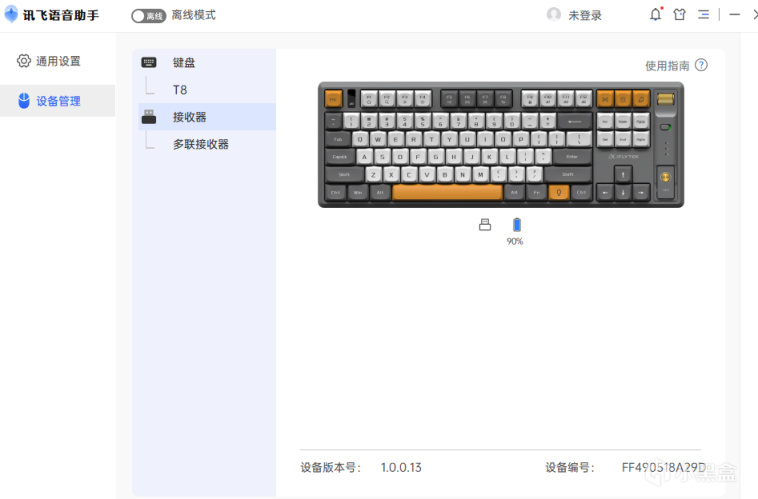Select the 设备管理 menu item
This screenshot has height=499, width=758.
click(58, 101)
